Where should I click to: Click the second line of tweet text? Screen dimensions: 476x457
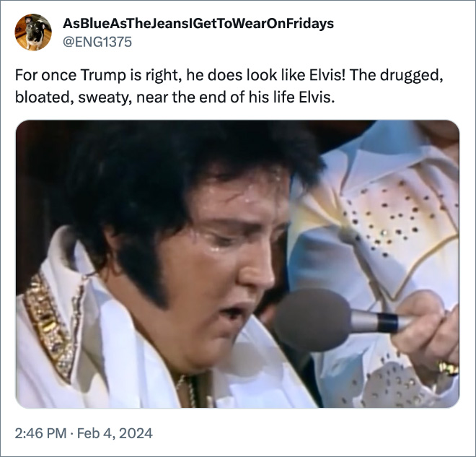click(175, 98)
